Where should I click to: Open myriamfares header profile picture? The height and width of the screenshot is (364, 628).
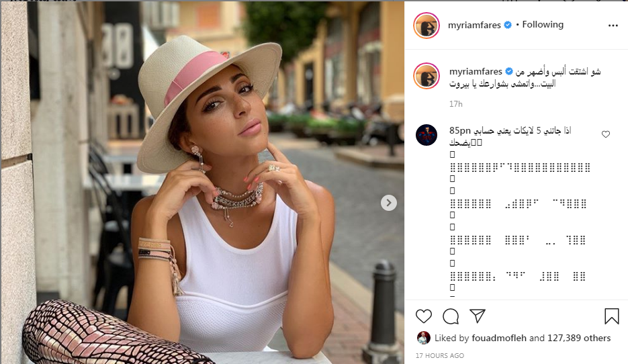point(426,26)
